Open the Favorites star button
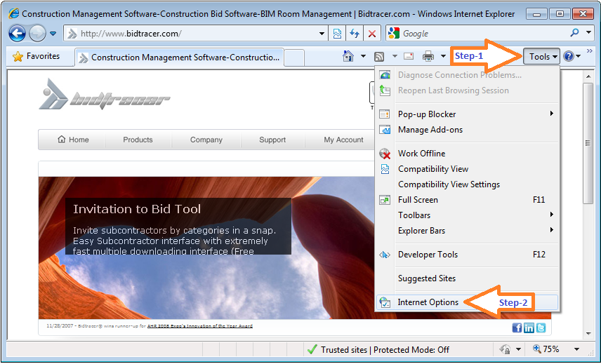601x364 pixels. pos(37,56)
